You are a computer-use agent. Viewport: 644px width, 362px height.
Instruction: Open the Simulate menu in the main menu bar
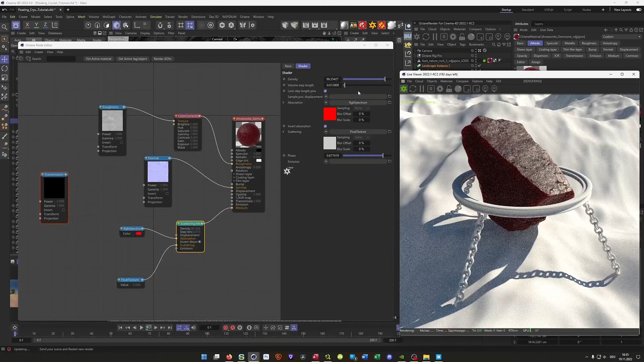coord(156,17)
